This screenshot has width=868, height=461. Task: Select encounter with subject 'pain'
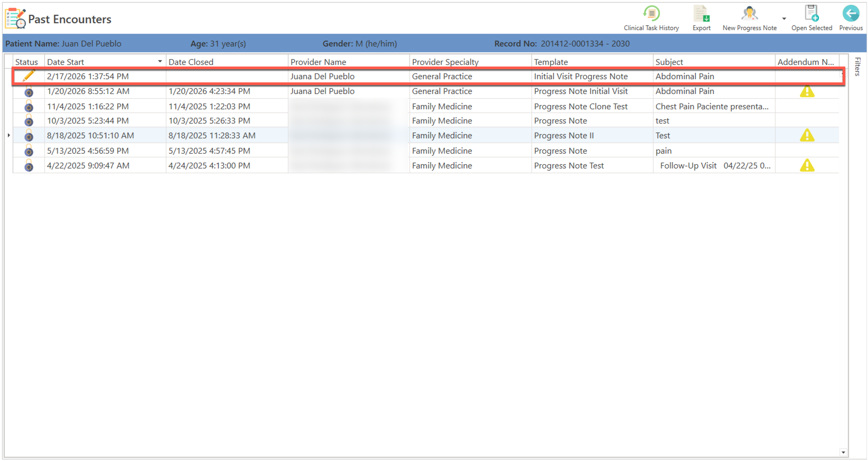point(663,151)
